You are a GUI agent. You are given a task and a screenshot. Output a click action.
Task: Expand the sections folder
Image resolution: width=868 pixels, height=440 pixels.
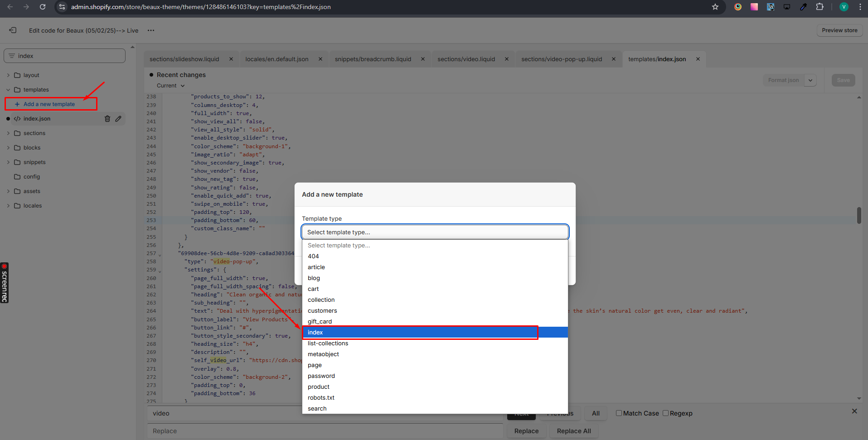click(x=8, y=133)
